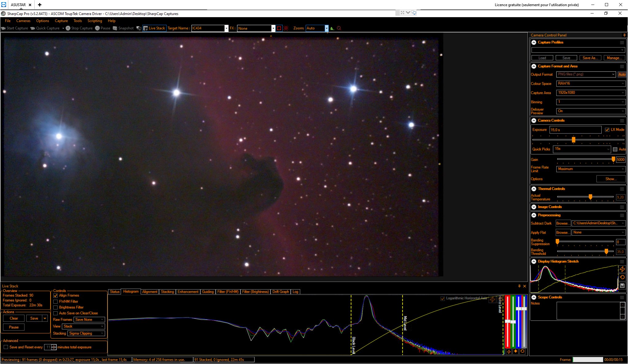Enable the FWHM Filter checkbox
Viewport: 628px width, 364px height.
[x=56, y=302]
